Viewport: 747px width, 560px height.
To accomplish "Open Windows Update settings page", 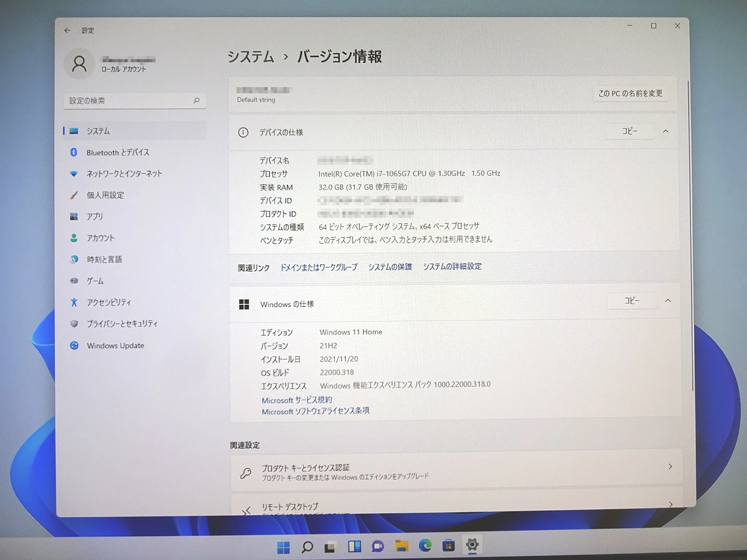I will click(x=135, y=345).
